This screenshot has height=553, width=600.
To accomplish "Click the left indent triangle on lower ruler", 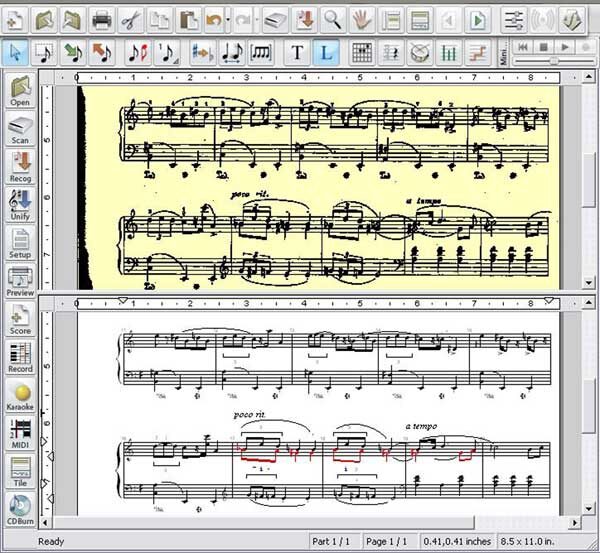I will click(x=123, y=301).
